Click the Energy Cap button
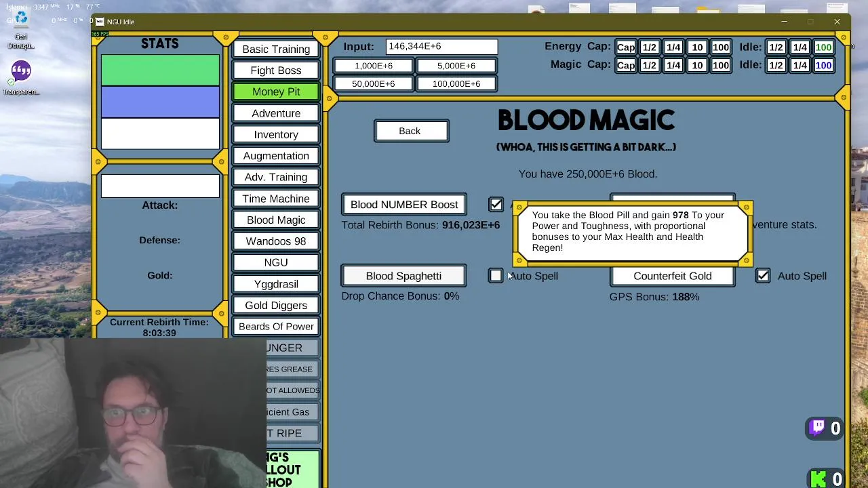This screenshot has width=868, height=488. pyautogui.click(x=626, y=47)
